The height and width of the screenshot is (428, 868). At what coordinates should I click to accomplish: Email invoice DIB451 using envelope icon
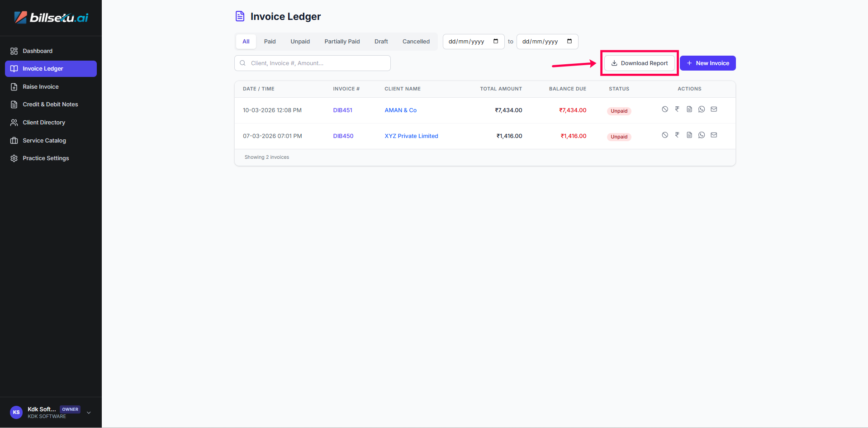pos(714,109)
